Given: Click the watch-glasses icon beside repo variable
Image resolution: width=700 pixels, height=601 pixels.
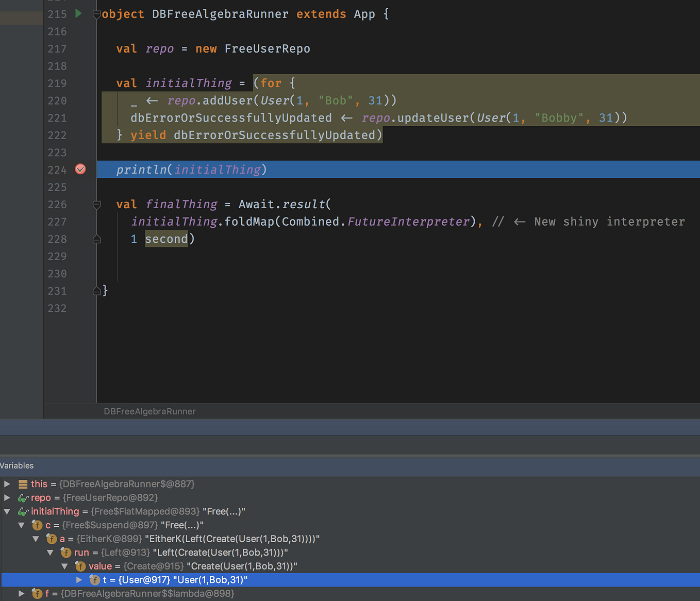Looking at the screenshot, I should tap(23, 497).
